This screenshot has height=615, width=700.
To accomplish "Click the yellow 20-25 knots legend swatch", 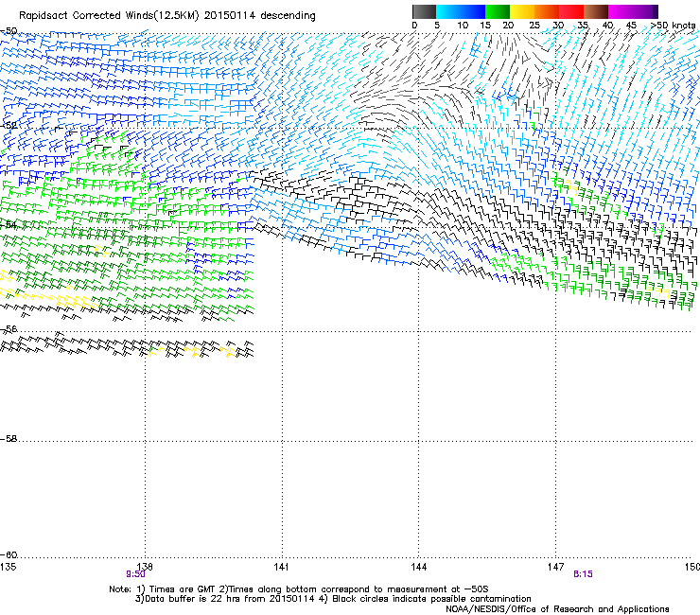I will pyautogui.click(x=522, y=11).
